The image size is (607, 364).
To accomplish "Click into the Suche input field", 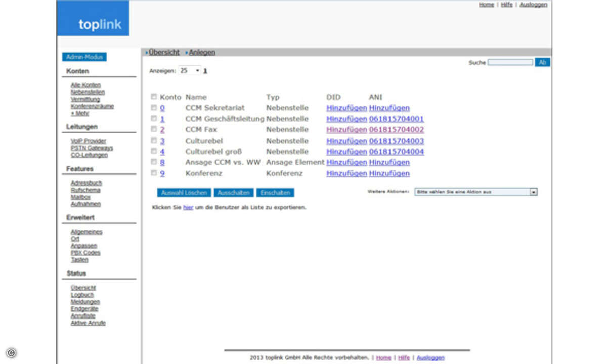I will coord(510,62).
